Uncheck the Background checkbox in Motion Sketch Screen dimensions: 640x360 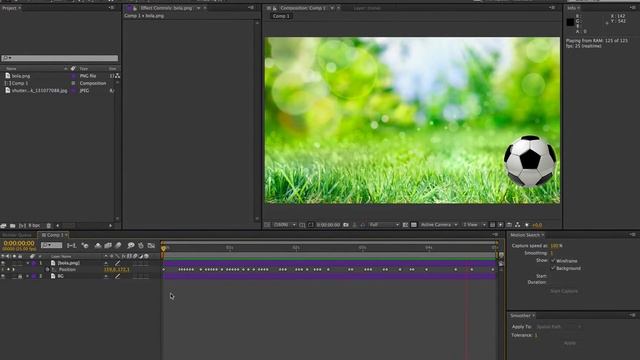tap(553, 268)
